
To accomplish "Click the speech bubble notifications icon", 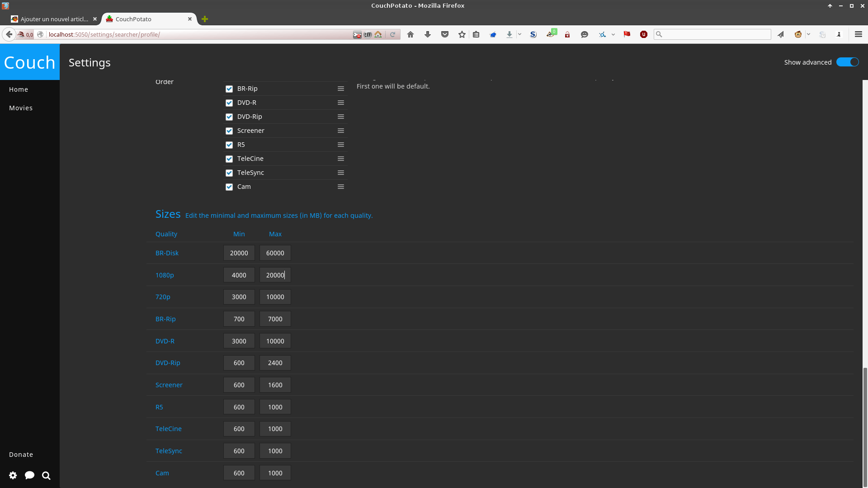I will 30,475.
